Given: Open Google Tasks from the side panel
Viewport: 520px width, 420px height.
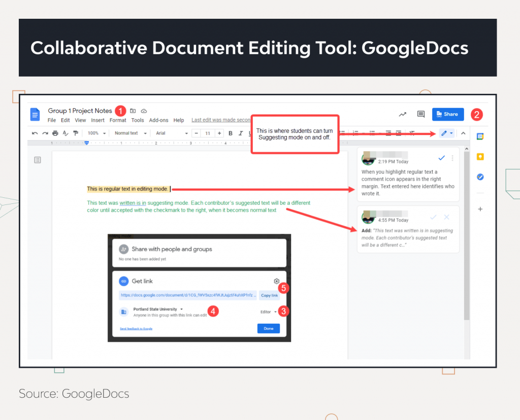Looking at the screenshot, I should click(x=480, y=177).
